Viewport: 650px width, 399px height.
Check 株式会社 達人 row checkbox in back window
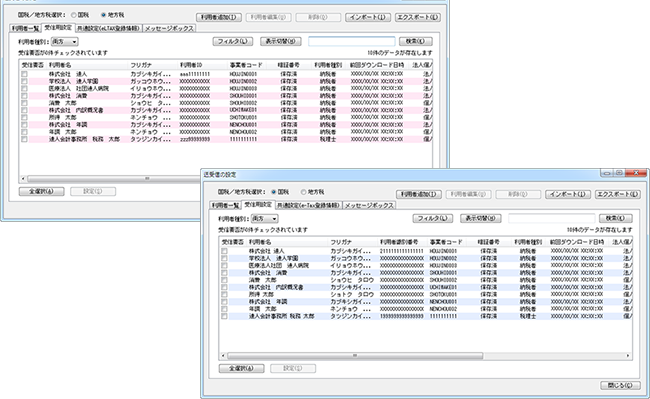click(x=24, y=74)
